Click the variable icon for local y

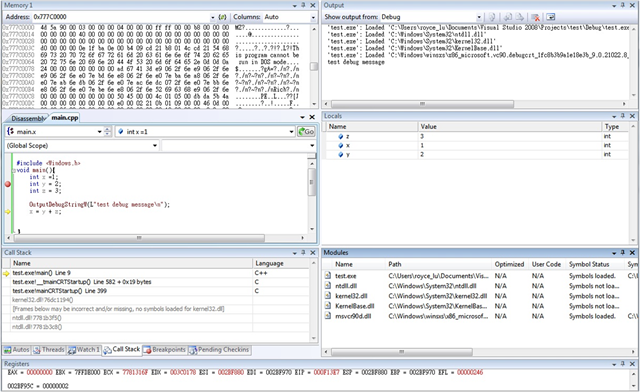click(x=341, y=154)
